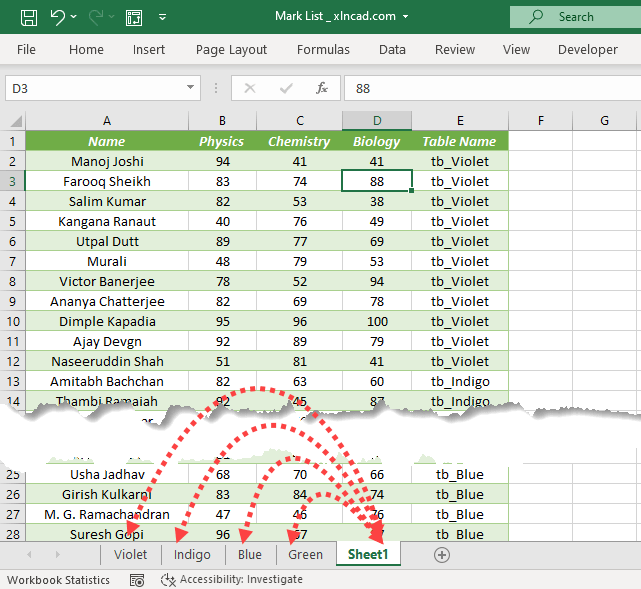Viewport: 641px width, 589px height.
Task: Add a new sheet with plus button
Action: click(442, 555)
